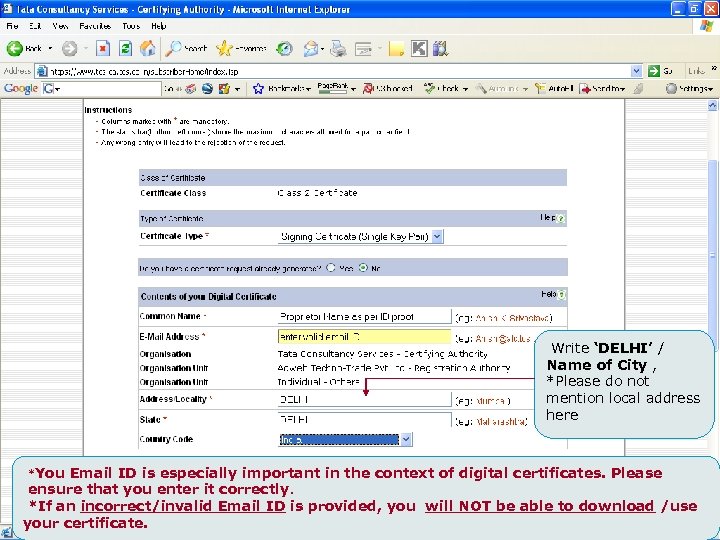Open the Favorites star in the toolbar
This screenshot has width=720, height=540.
pyautogui.click(x=242, y=48)
